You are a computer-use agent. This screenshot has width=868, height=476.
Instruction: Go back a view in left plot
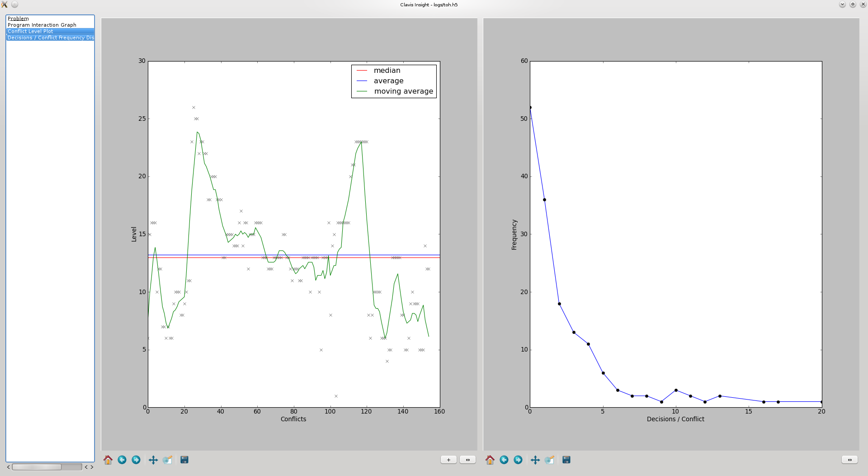(122, 460)
